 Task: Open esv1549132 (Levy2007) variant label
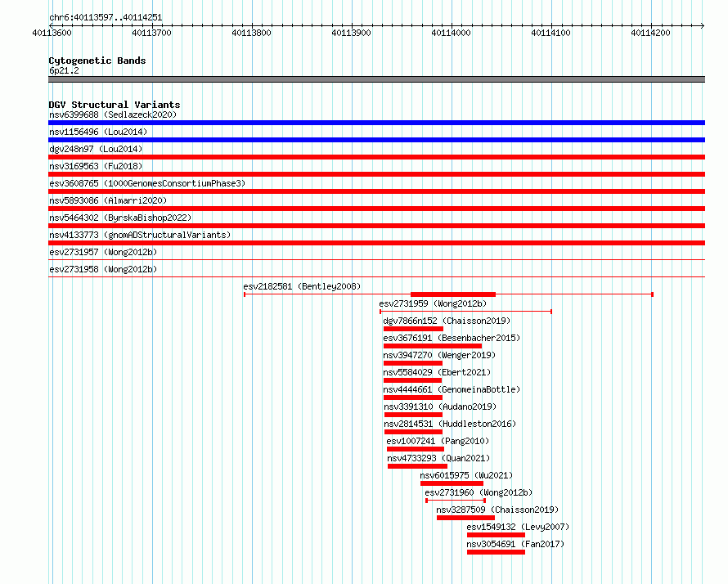[x=518, y=527]
